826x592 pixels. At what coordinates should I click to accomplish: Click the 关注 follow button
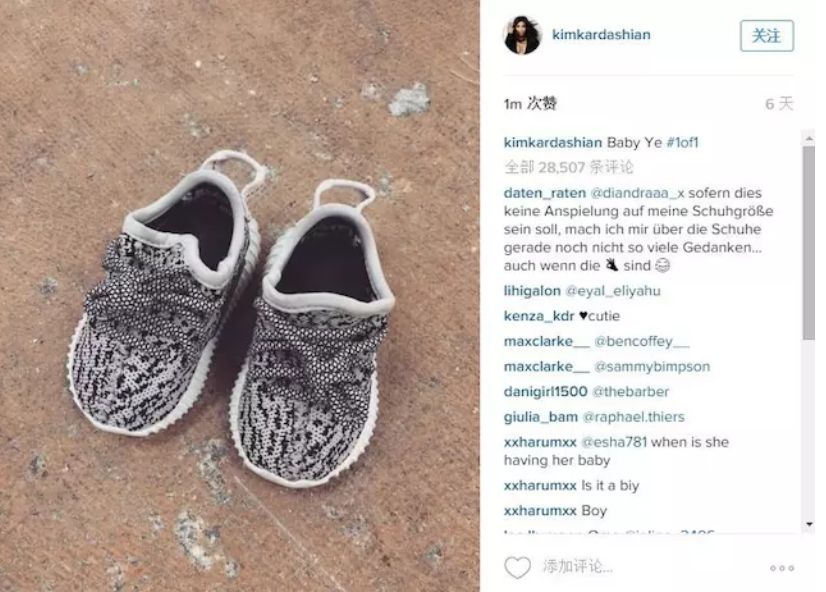tap(766, 36)
